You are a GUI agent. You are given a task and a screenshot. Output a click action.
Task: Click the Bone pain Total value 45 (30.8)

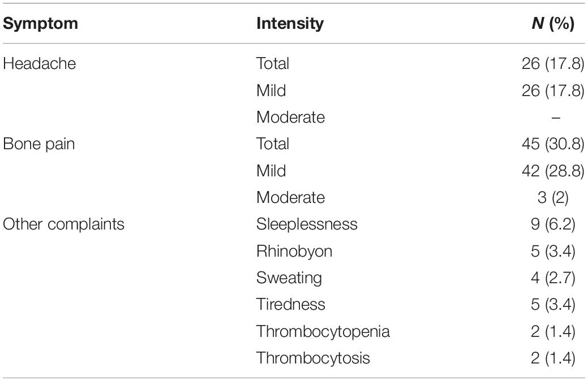pyautogui.click(x=553, y=144)
